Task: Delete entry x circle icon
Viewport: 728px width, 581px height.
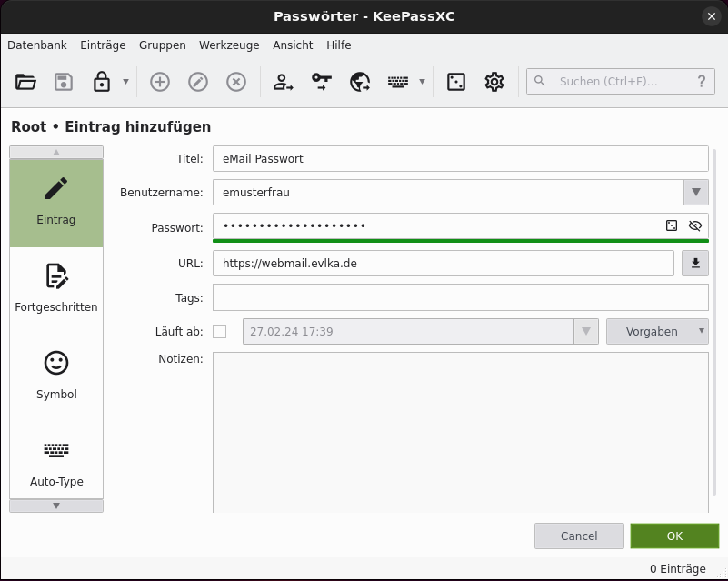Action: [x=236, y=82]
